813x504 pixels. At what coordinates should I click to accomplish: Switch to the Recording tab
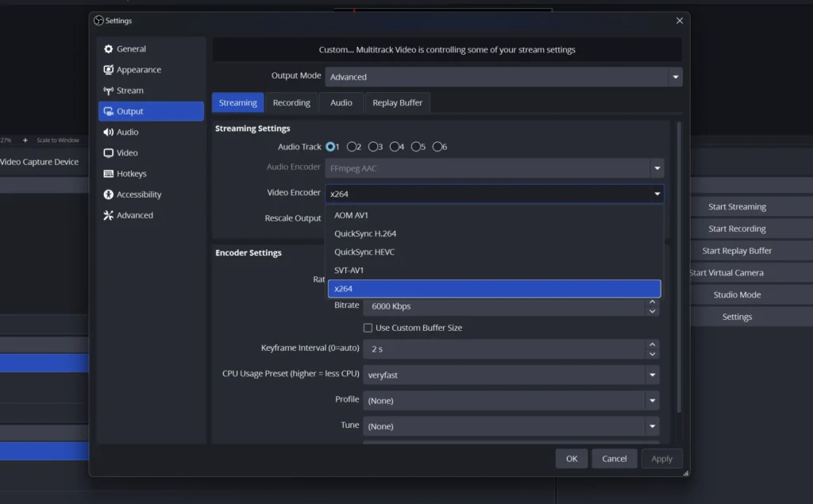291,102
